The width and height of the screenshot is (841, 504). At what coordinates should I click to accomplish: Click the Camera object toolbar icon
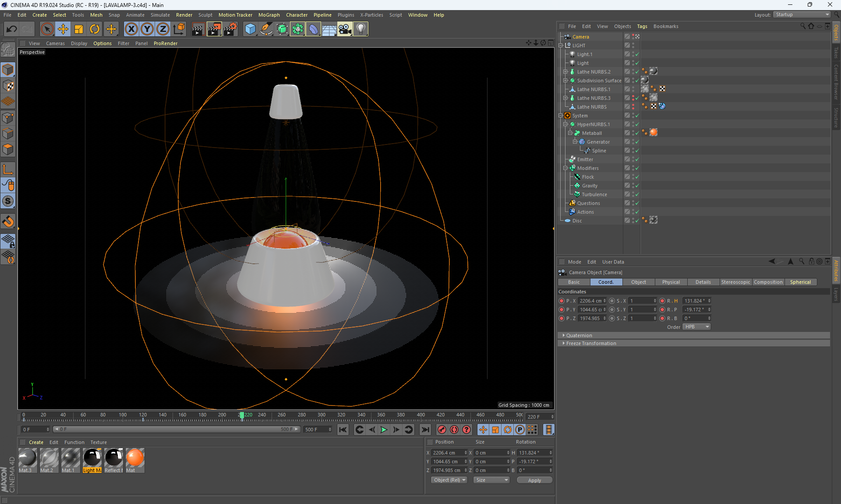[345, 29]
